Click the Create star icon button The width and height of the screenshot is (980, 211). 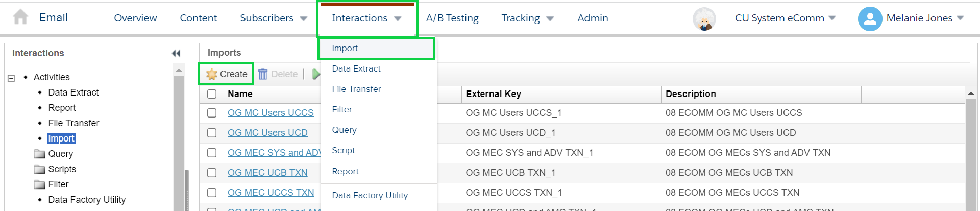tap(226, 74)
